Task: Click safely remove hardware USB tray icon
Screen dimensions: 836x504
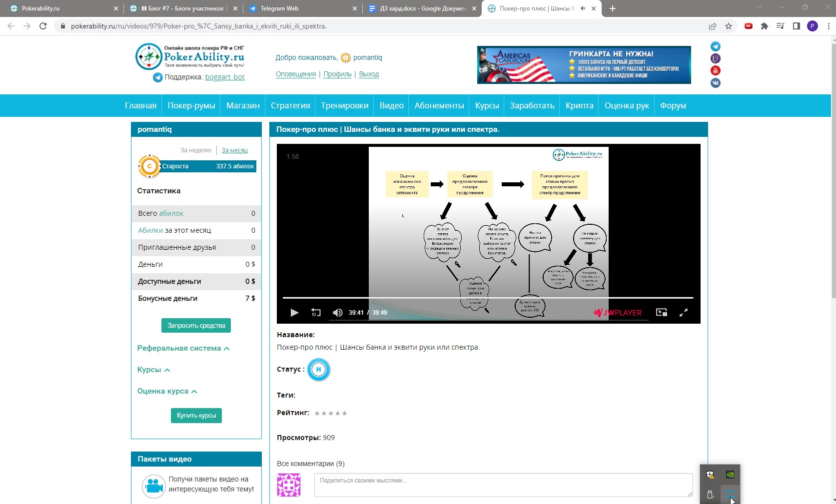Action: point(710,495)
